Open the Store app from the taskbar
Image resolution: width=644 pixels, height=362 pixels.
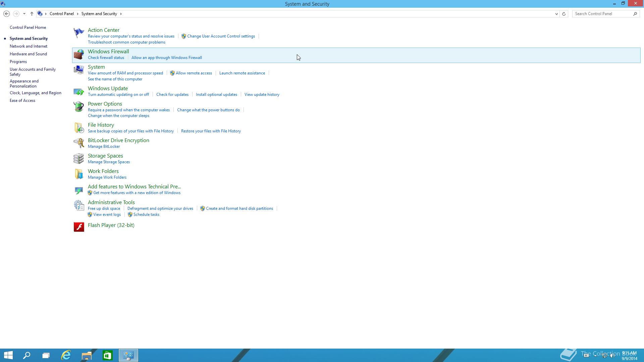pos(107,355)
